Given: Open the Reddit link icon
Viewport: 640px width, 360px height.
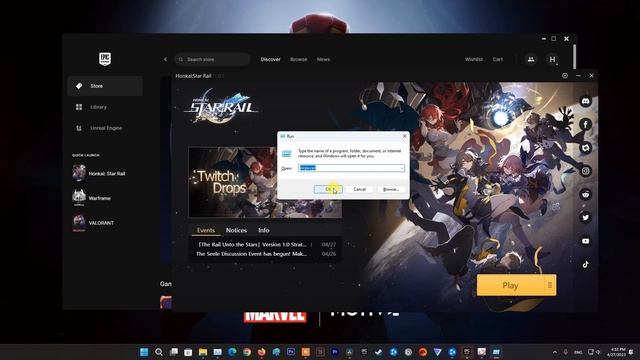Looking at the screenshot, I should [x=586, y=194].
